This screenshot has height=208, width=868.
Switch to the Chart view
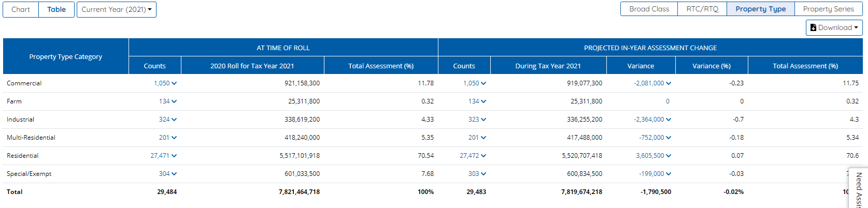coord(21,9)
